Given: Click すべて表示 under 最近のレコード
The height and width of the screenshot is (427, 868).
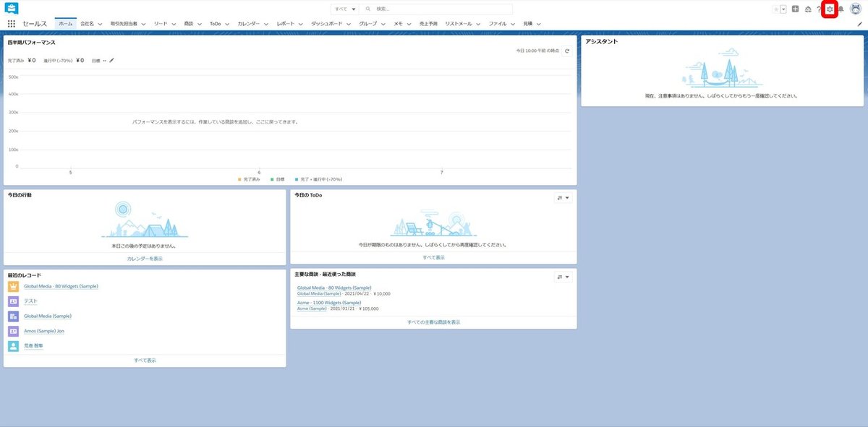Looking at the screenshot, I should point(145,360).
